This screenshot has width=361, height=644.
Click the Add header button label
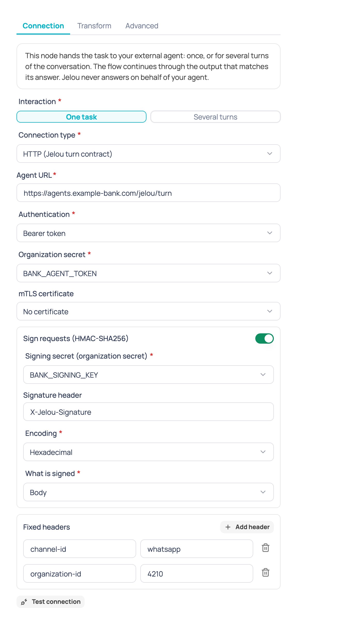click(x=252, y=527)
